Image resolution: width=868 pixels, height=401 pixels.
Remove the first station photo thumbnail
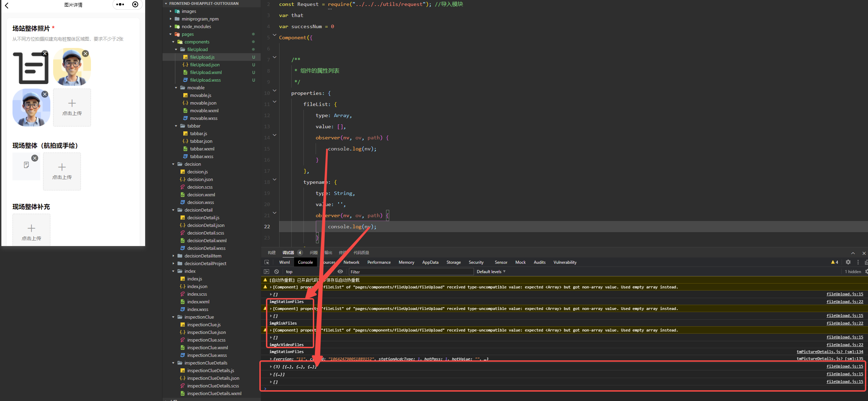(45, 54)
